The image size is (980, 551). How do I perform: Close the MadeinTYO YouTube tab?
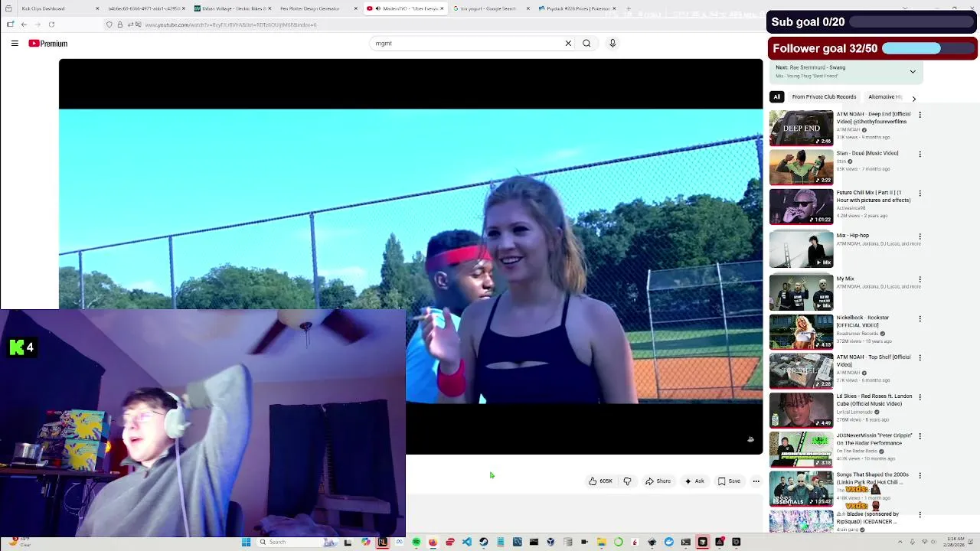pyautogui.click(x=442, y=8)
